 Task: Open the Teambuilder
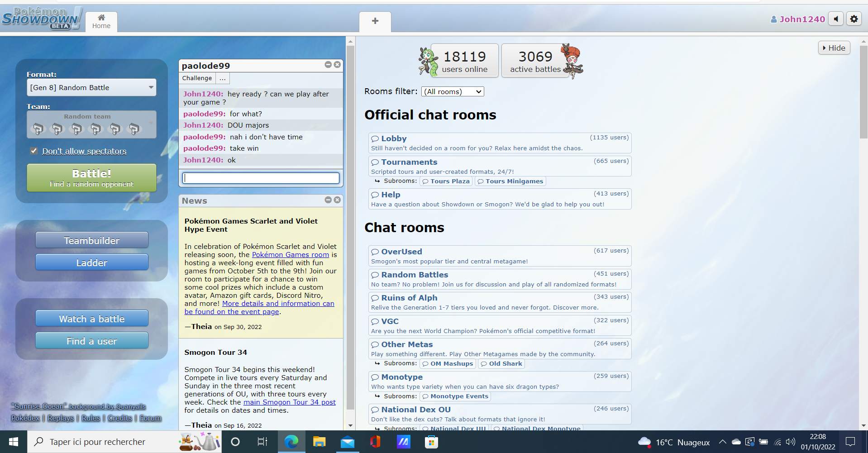(x=91, y=240)
